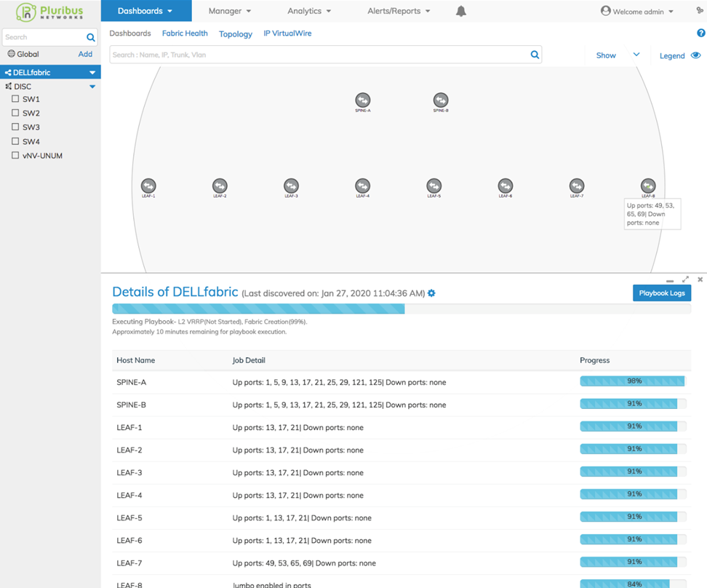
Task: Click the admin user avatar icon
Action: click(x=606, y=11)
